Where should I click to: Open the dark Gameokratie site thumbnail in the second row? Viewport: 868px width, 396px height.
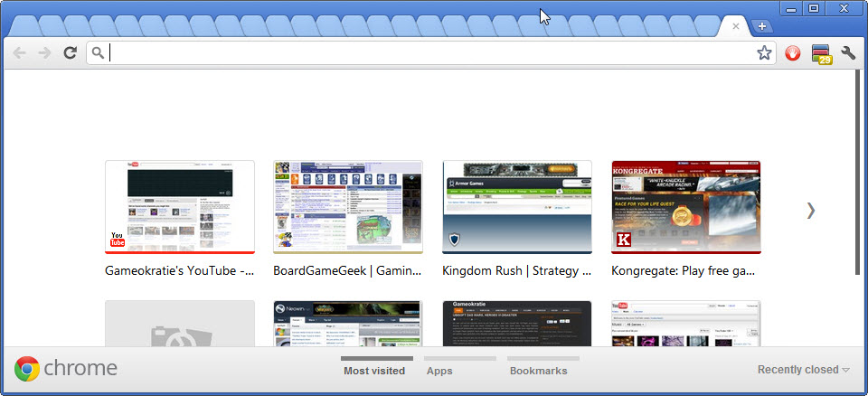pos(517,324)
